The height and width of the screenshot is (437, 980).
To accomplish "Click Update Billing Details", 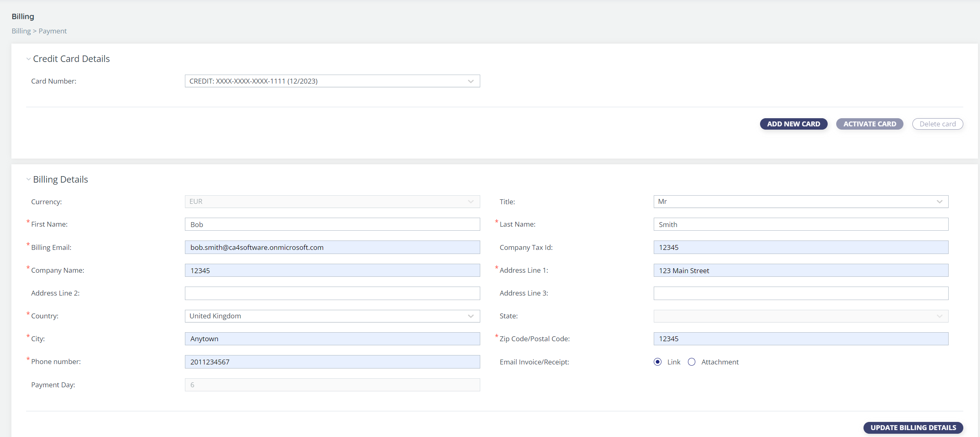I will pos(913,428).
